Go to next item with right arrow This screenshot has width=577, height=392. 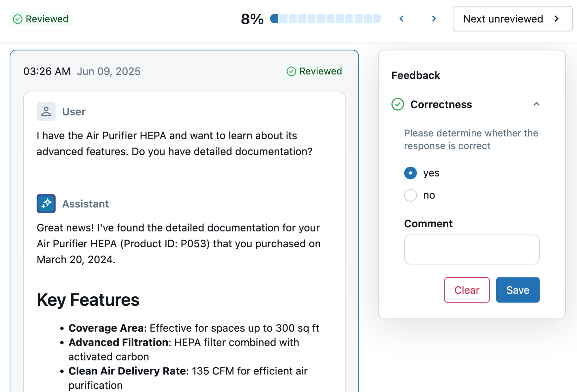tap(434, 19)
